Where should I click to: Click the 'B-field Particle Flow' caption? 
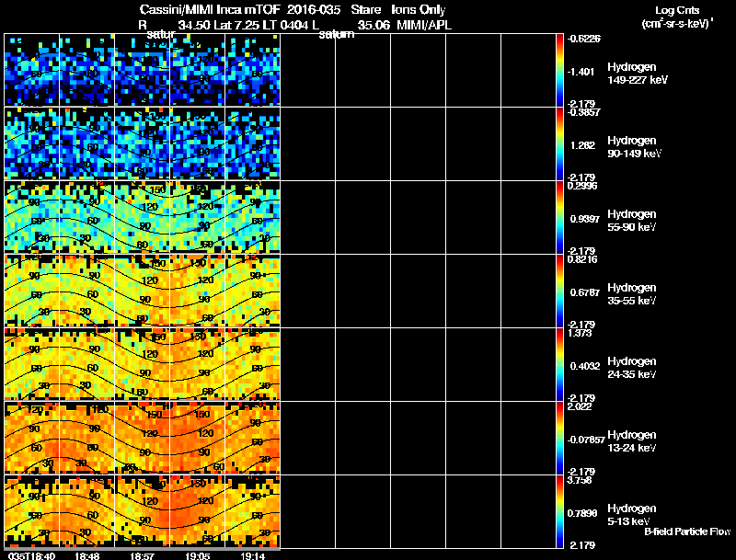pos(687,531)
